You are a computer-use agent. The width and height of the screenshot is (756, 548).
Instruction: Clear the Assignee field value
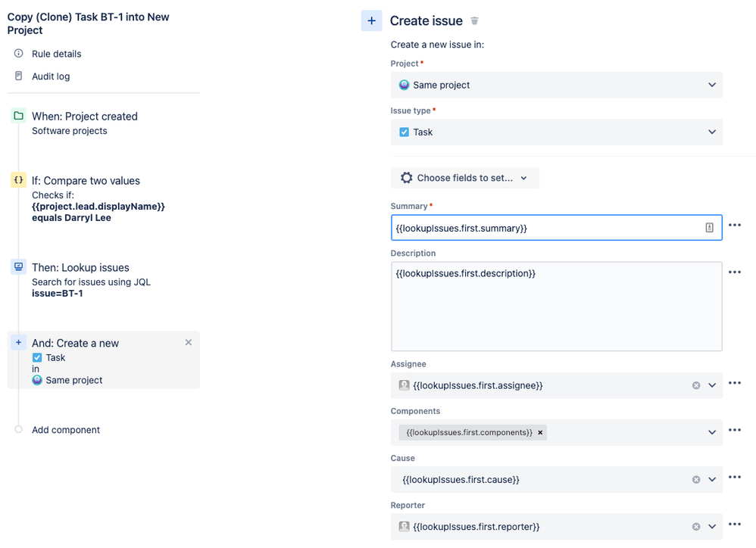pyautogui.click(x=696, y=385)
